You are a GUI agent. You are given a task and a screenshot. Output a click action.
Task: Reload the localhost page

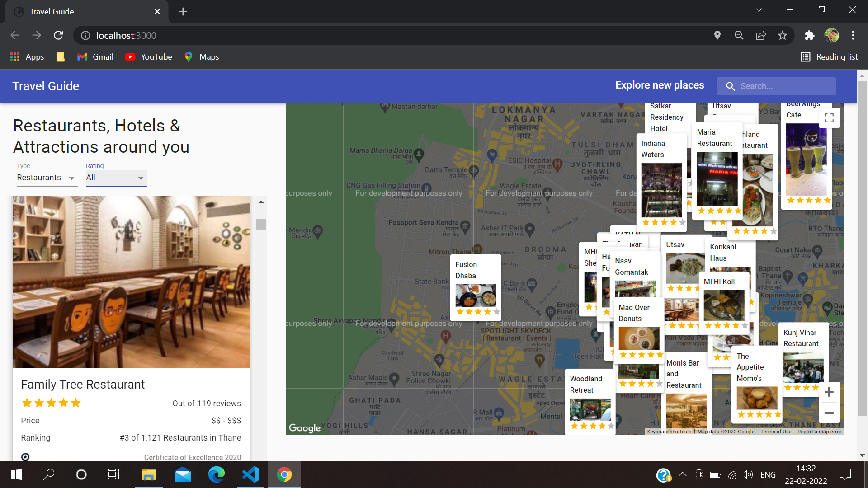click(58, 35)
